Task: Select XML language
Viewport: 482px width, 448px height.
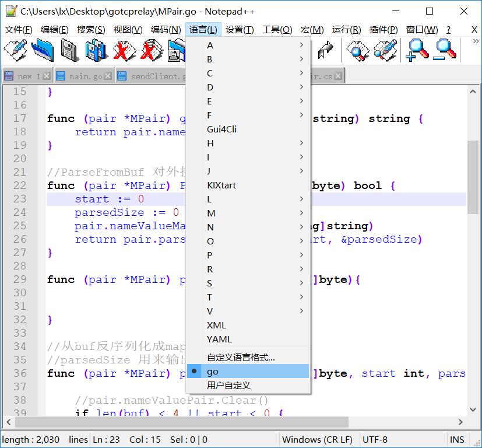Action: [x=248, y=325]
